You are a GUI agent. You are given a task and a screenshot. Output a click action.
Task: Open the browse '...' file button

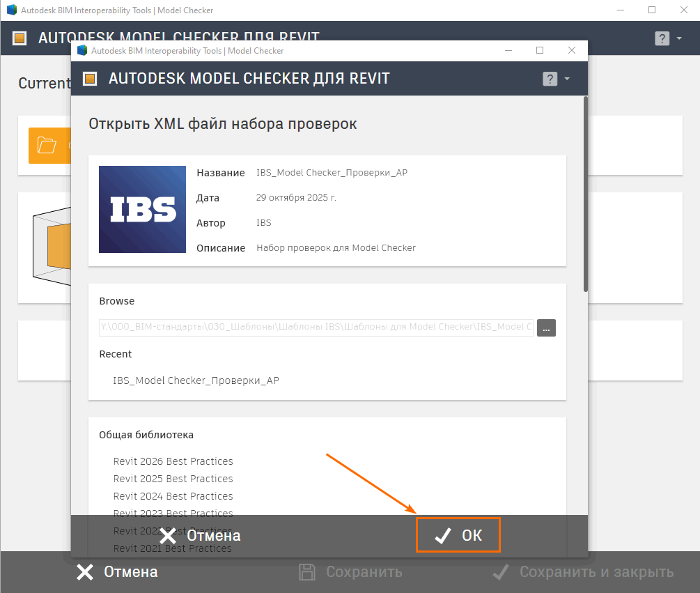click(546, 328)
